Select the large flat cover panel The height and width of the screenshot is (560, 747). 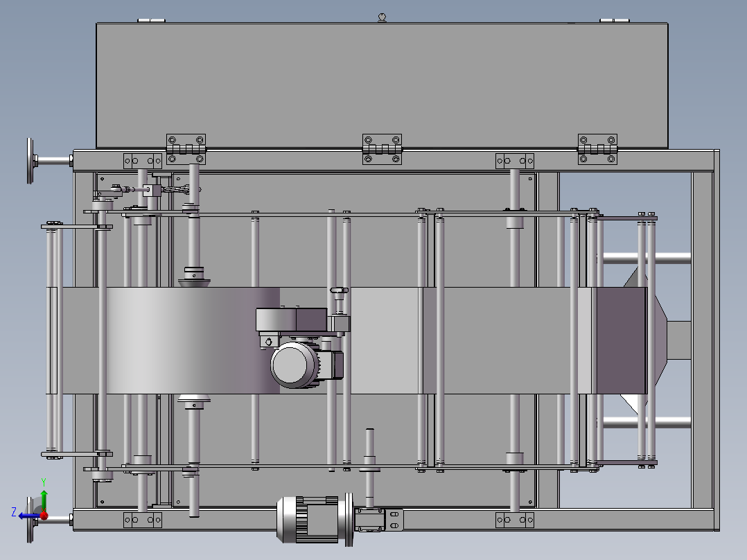[382, 85]
